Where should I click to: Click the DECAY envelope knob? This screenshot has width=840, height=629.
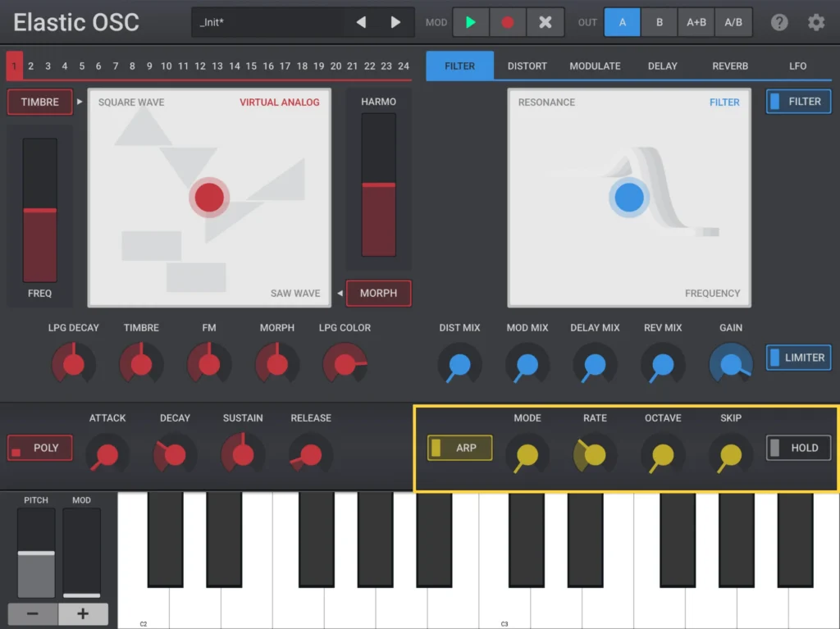175,455
